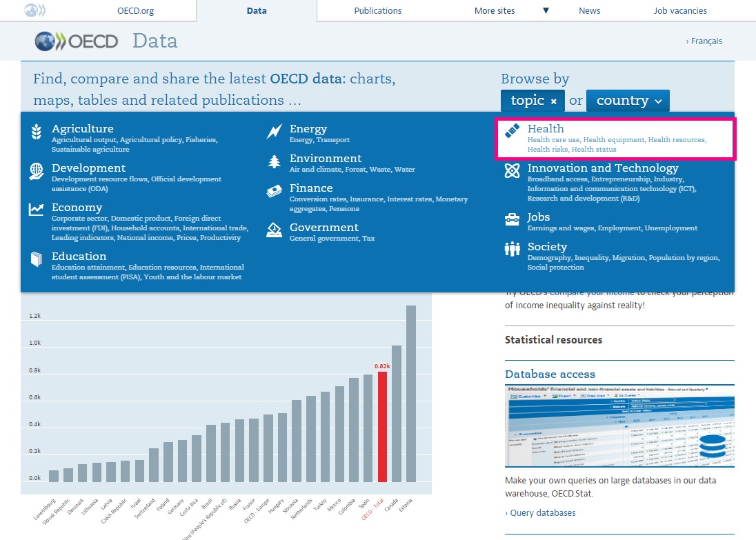Select the Data tab
Image resolution: width=756 pixels, height=540 pixels.
257,10
